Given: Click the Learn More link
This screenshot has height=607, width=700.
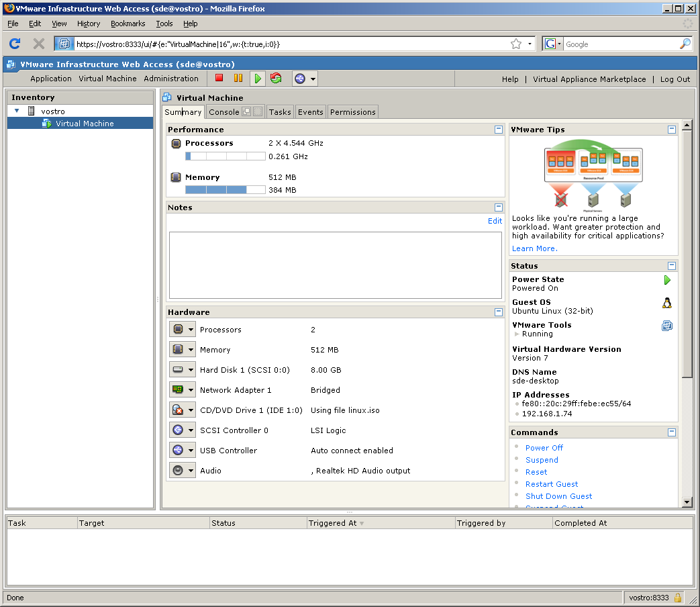Looking at the screenshot, I should (x=534, y=249).
